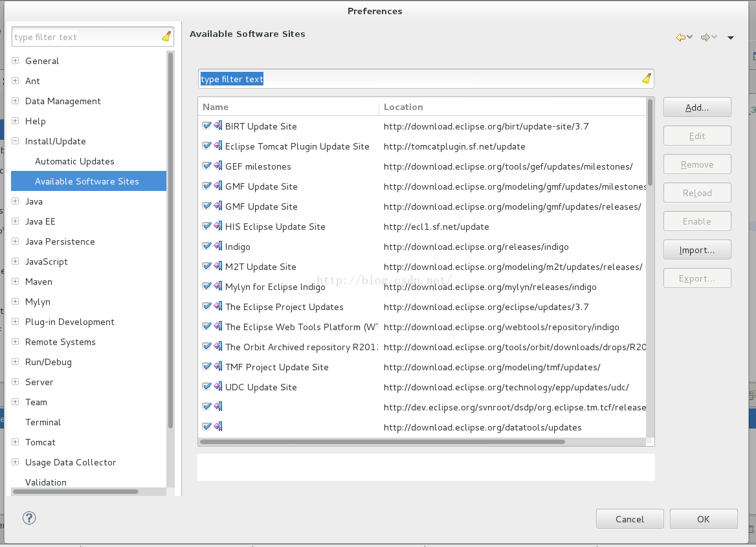Click the site icon beside Indigo
The height and width of the screenshot is (547, 756).
218,246
